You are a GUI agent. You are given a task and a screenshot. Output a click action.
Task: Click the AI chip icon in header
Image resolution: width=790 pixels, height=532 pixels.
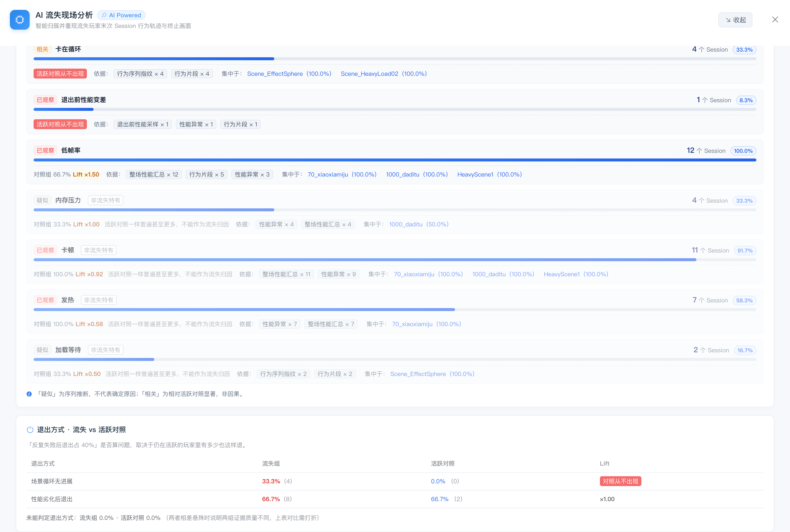[x=20, y=20]
